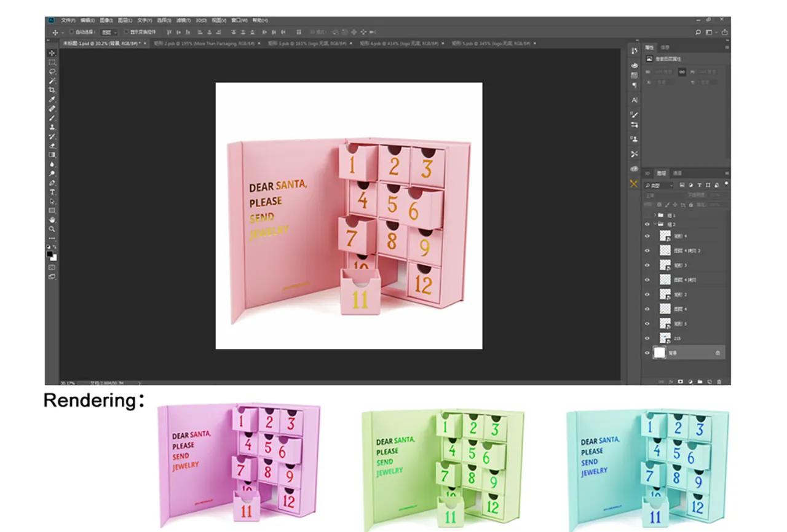Select the Horizontal Type tool

coord(51,192)
